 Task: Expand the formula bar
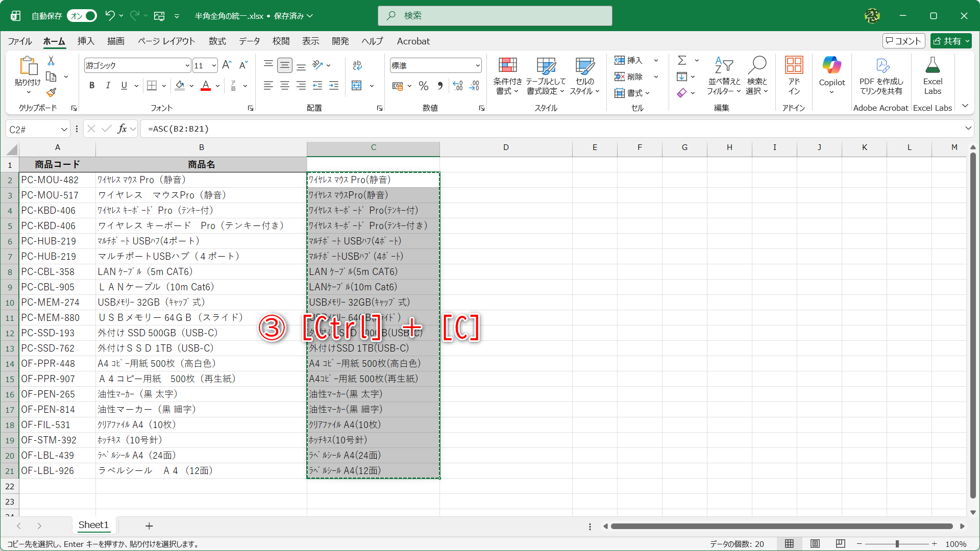point(968,129)
